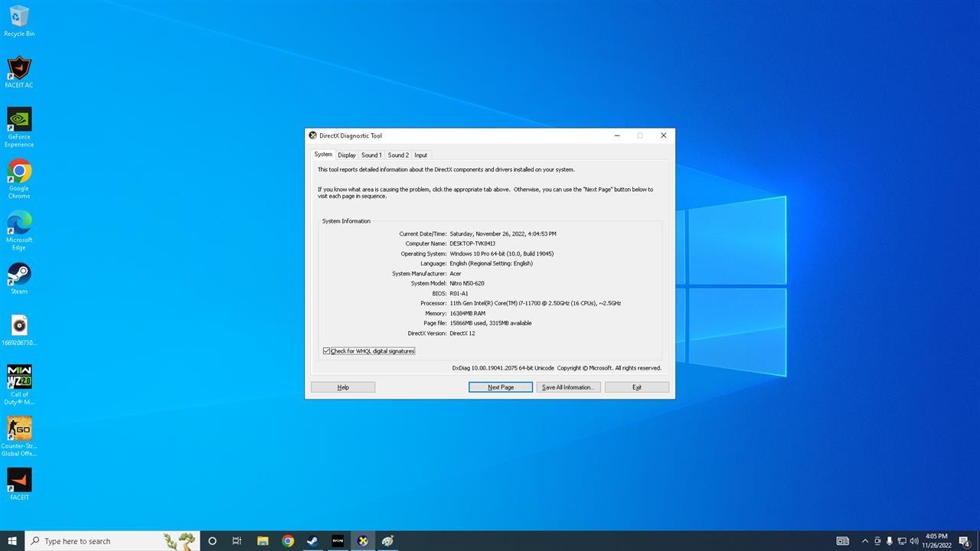The height and width of the screenshot is (551, 980).
Task: Click the Counter-Strike Global Offensive shortcut
Action: [19, 436]
